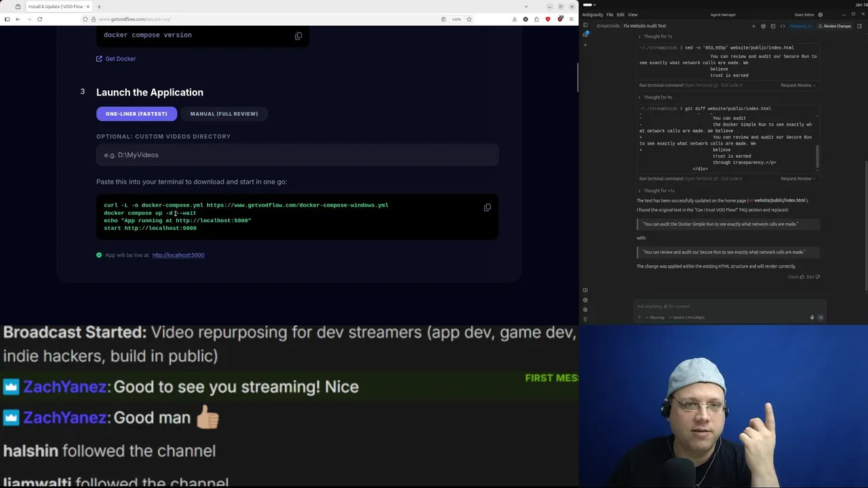
Task: Select the One-Liner (Fastest) tab
Action: point(136,114)
